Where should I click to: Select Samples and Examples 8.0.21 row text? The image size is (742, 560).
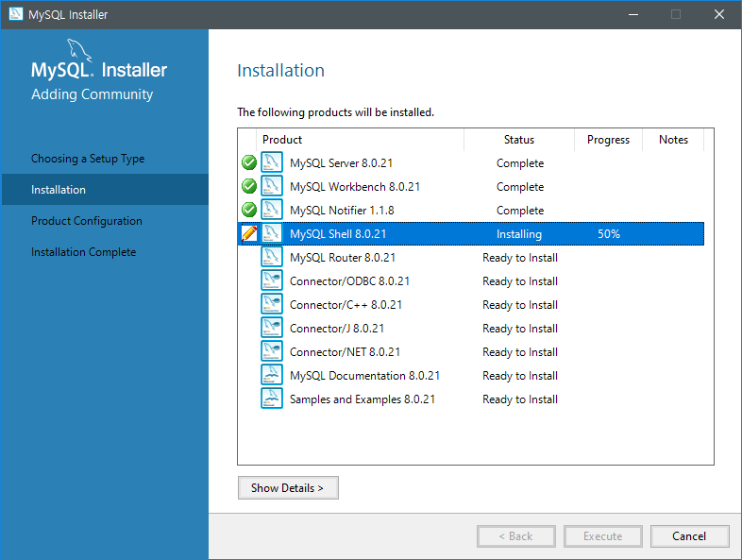pos(363,400)
